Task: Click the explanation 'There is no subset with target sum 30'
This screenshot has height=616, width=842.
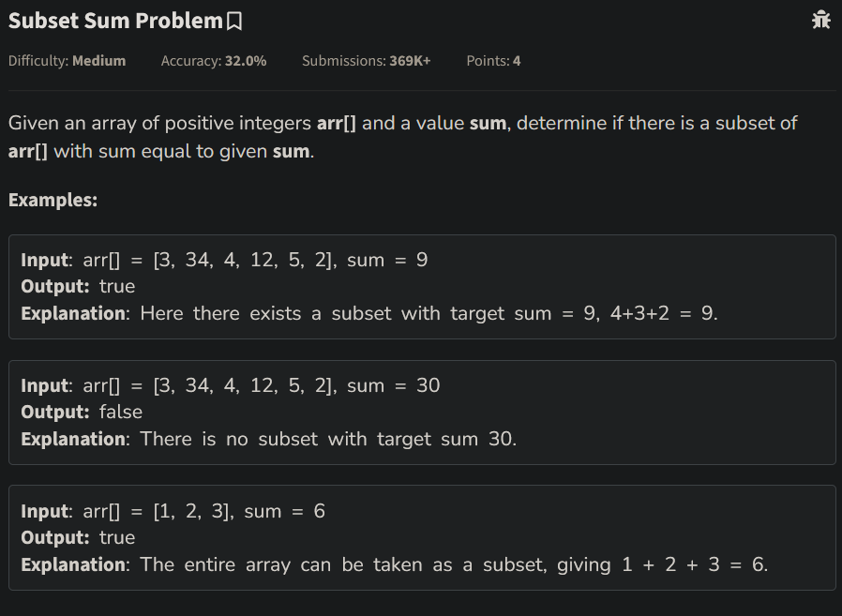Action: [x=328, y=439]
